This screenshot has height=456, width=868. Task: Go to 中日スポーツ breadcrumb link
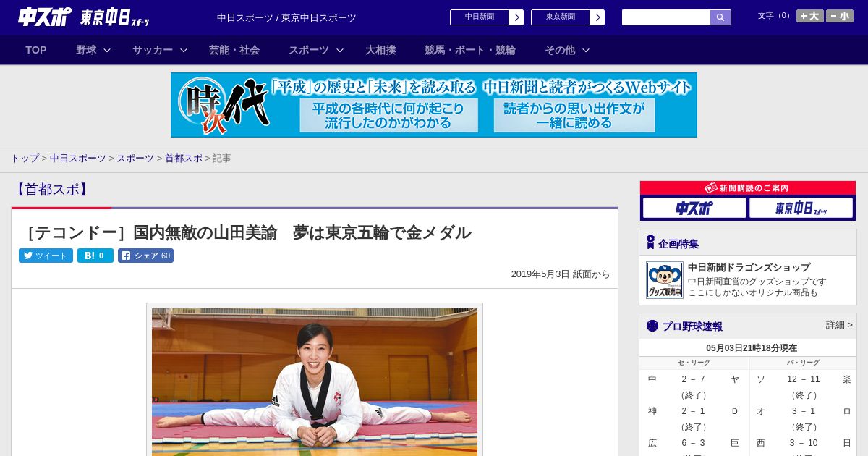[77, 158]
